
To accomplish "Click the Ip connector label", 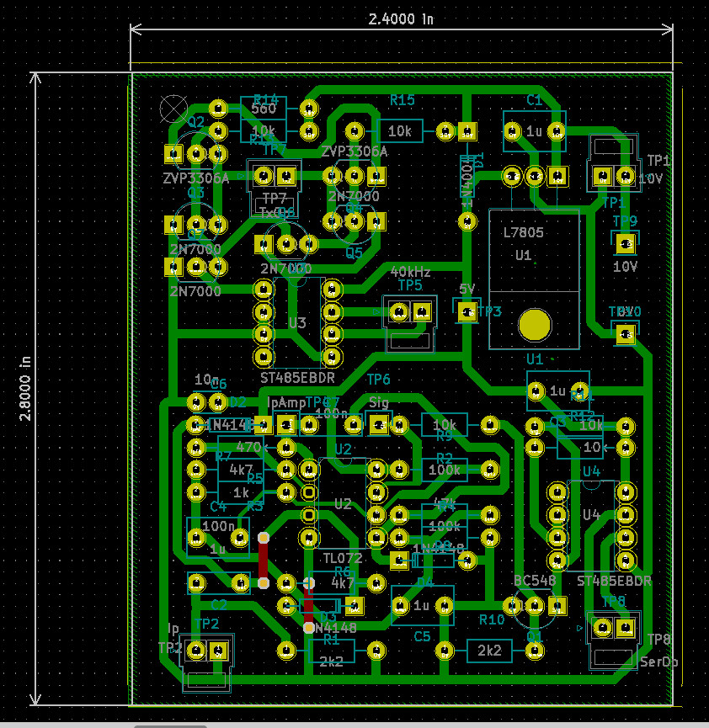I will 173,629.
